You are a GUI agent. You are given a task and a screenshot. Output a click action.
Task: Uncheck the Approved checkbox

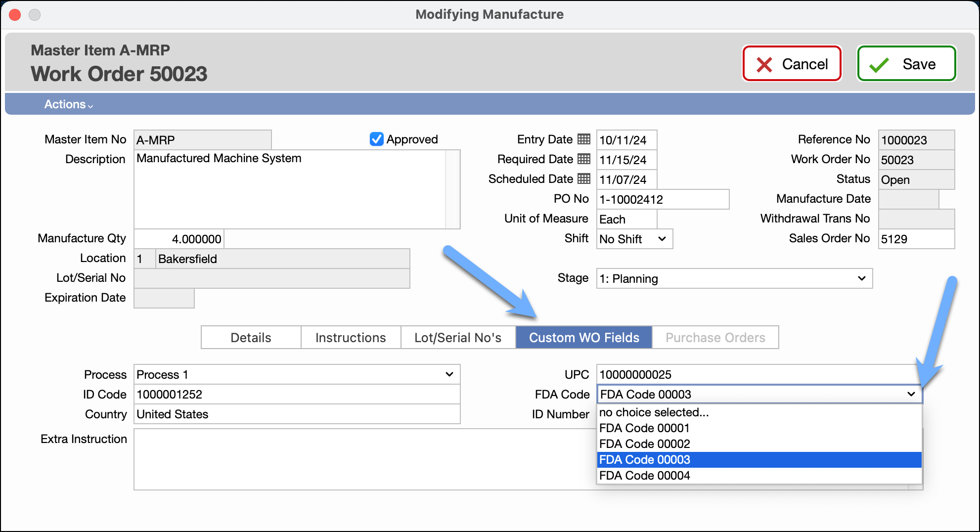tap(376, 139)
